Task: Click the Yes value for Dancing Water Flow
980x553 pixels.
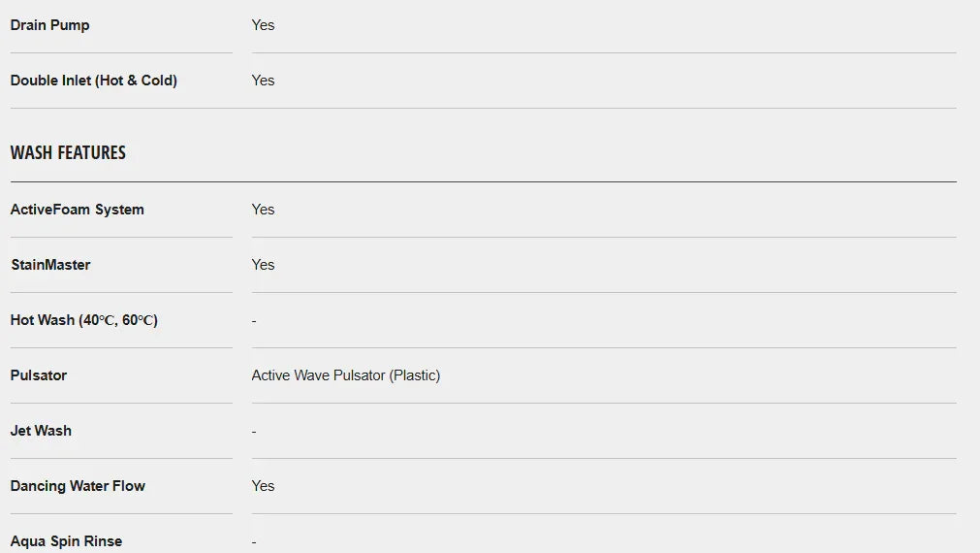Action: pos(263,486)
